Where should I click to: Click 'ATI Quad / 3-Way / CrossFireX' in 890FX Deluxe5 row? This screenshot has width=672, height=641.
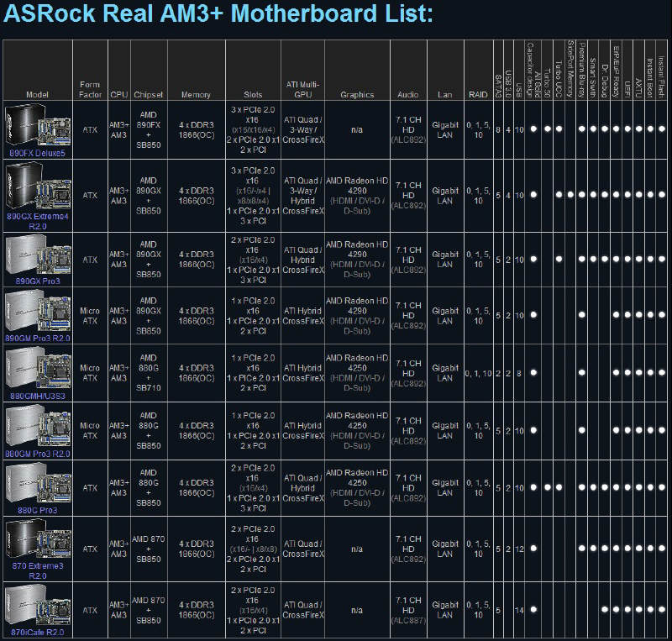302,130
